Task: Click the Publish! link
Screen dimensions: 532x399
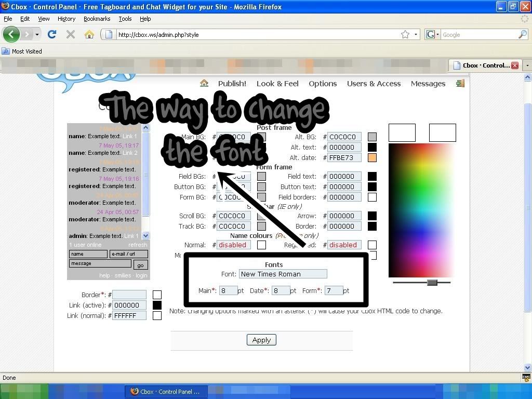Action: pos(232,83)
